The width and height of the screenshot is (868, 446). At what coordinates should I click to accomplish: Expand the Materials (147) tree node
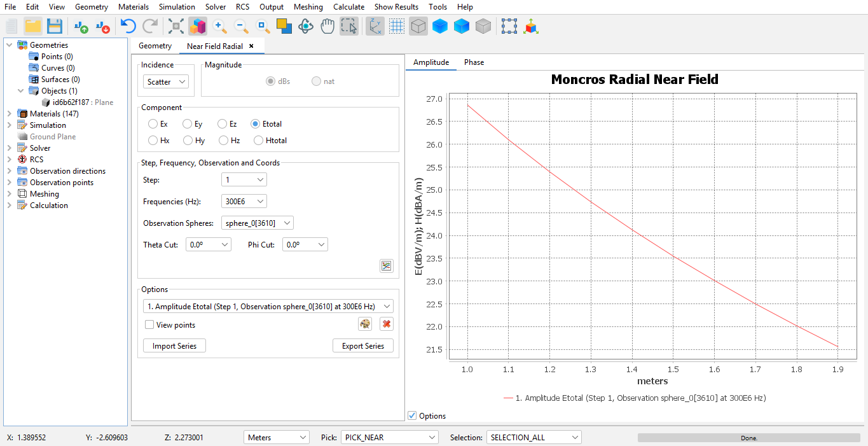tap(9, 114)
